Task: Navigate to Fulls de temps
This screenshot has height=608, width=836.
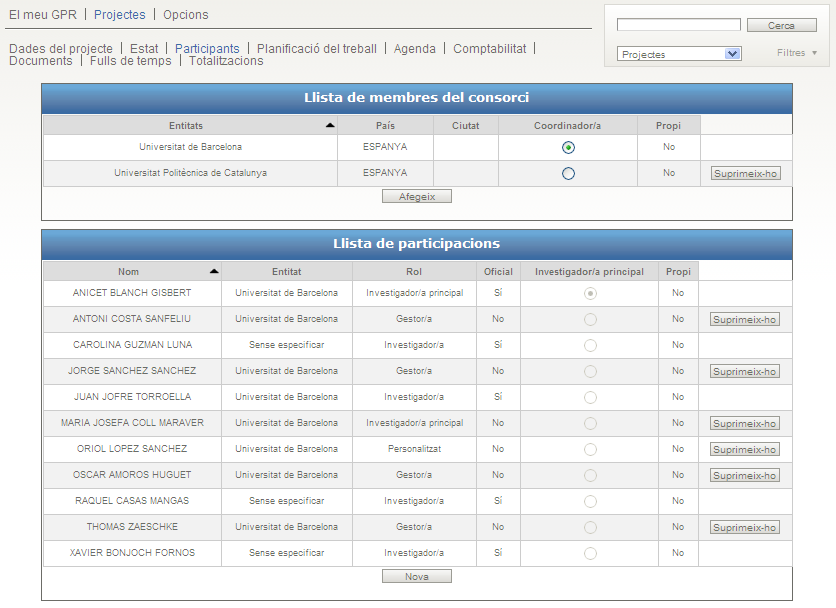Action: (x=130, y=61)
